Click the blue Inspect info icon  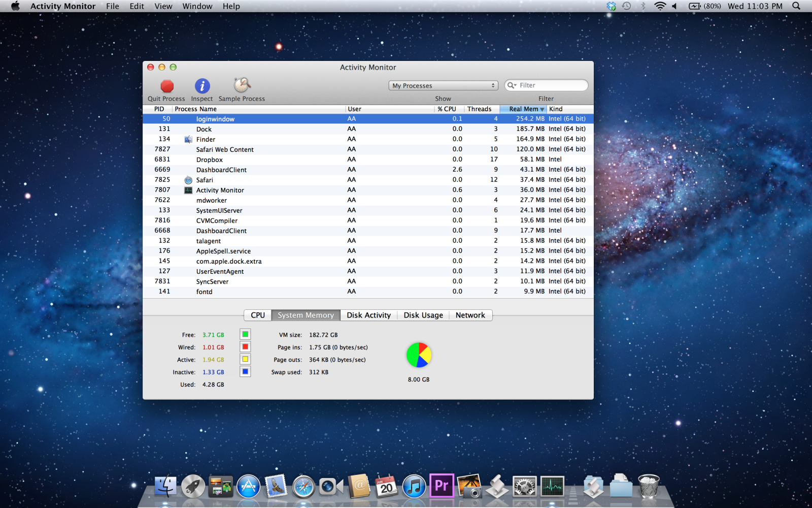202,86
